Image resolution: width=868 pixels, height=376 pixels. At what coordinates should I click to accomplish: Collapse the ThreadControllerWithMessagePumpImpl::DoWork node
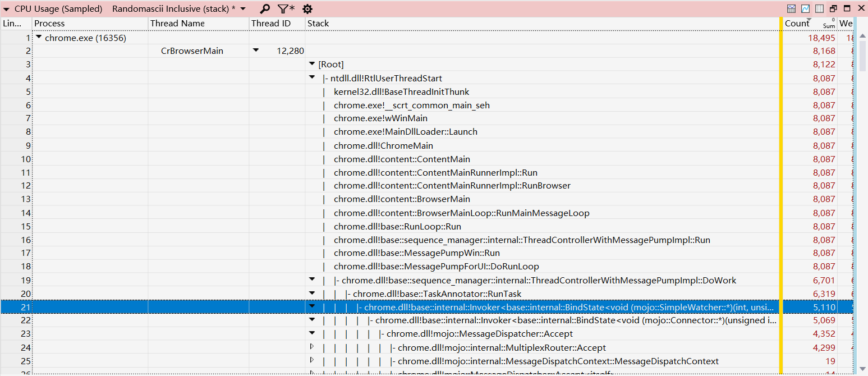click(x=312, y=279)
